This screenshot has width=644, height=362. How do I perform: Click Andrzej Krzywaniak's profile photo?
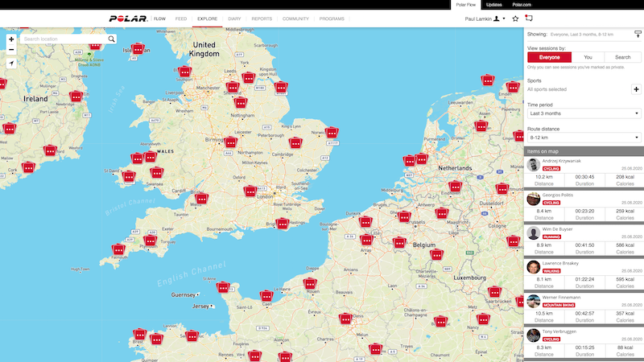pos(534,165)
